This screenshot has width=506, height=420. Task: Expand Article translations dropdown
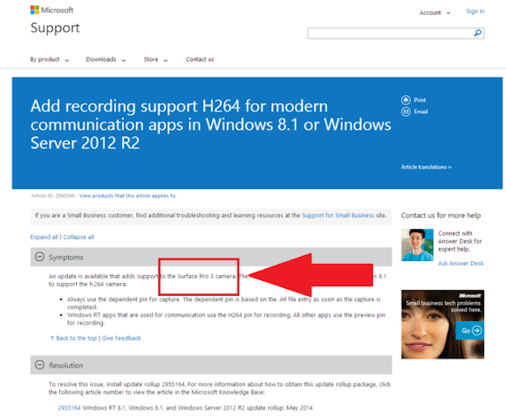pos(426,167)
